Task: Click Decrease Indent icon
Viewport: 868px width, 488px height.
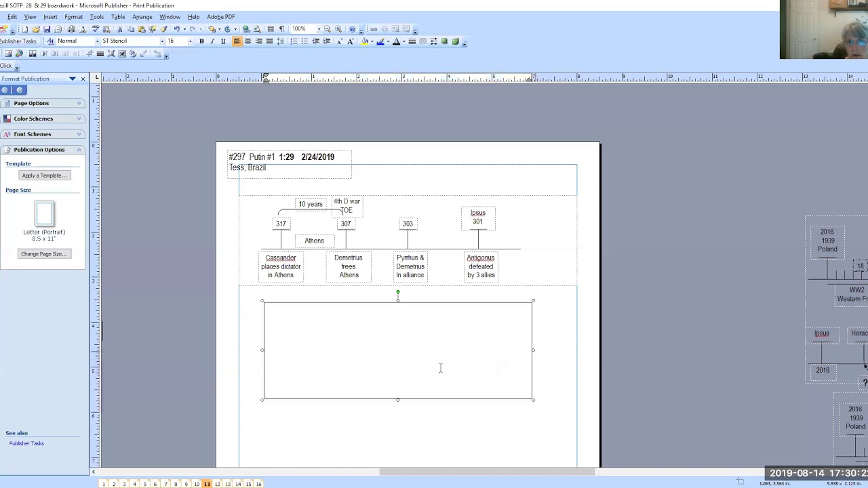Action: tap(315, 41)
